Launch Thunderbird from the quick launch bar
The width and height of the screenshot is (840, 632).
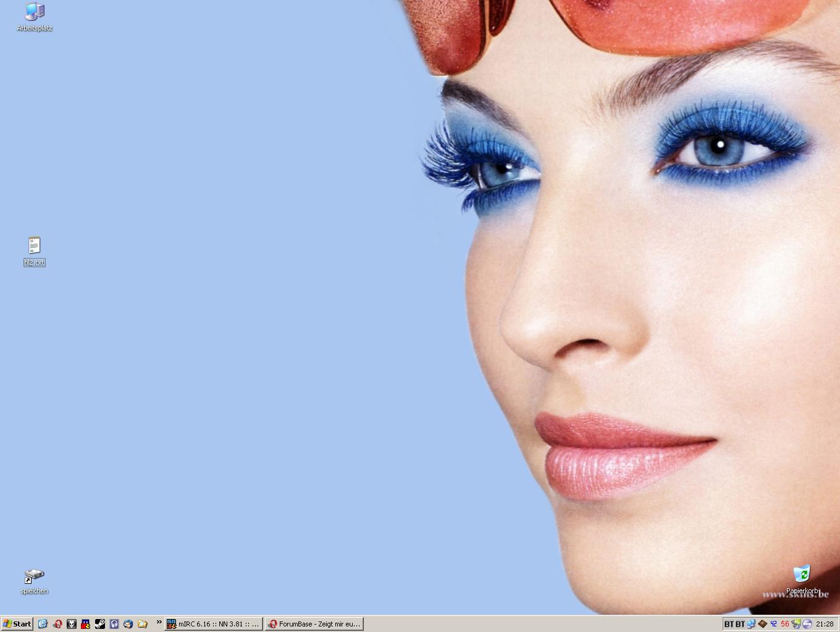pyautogui.click(x=128, y=624)
